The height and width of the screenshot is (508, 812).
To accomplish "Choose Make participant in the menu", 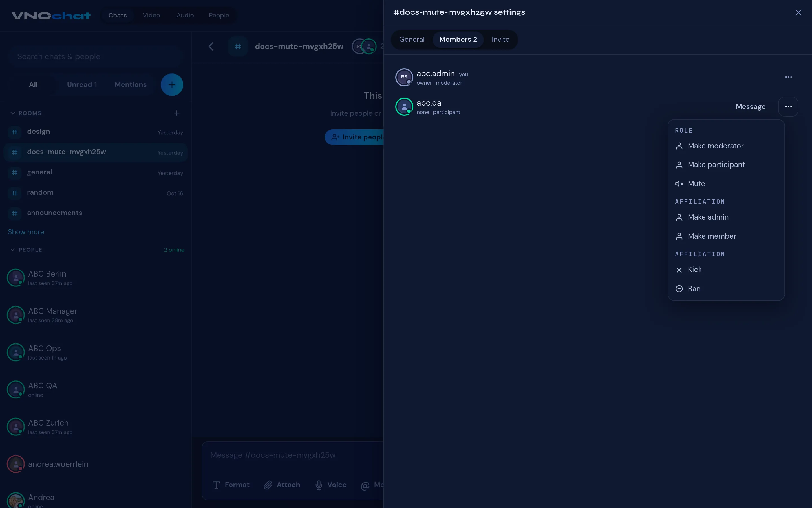I will [726, 165].
